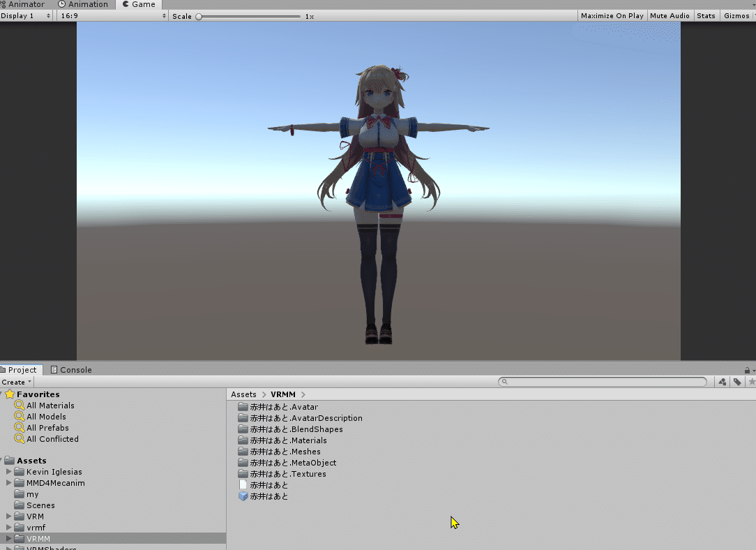Open the Display 1 dropdown
The width and height of the screenshot is (756, 550).
[26, 16]
